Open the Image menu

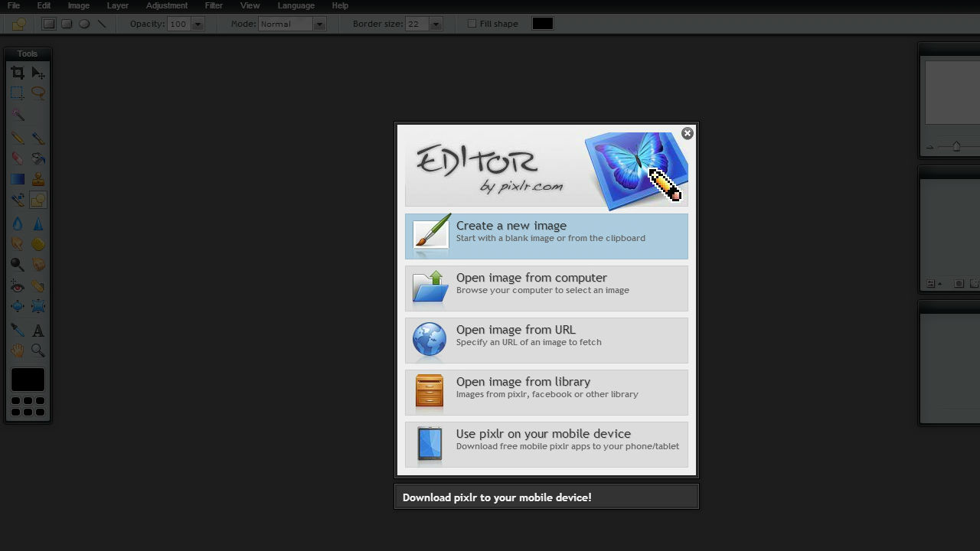[x=78, y=5]
